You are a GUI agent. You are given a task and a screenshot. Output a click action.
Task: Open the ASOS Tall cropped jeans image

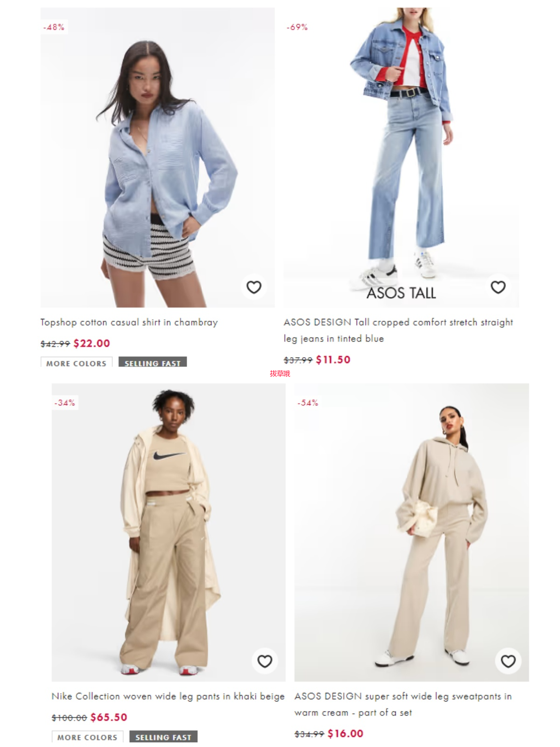(x=401, y=157)
